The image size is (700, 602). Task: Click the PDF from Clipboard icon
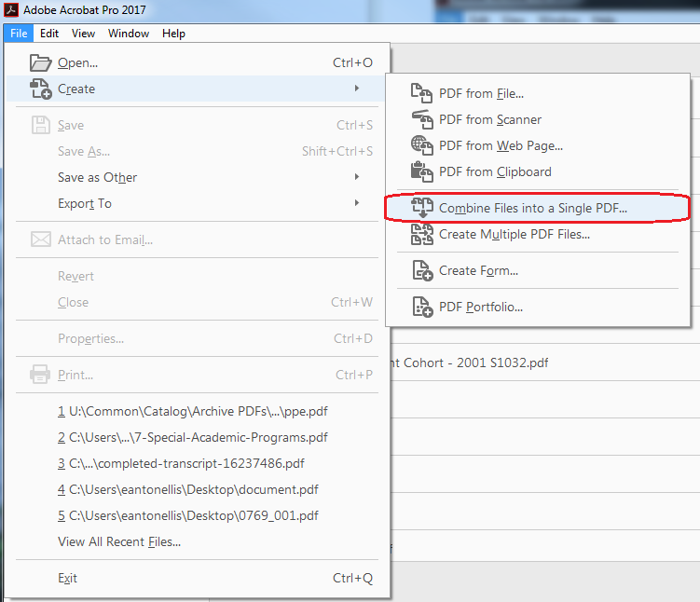coord(422,171)
